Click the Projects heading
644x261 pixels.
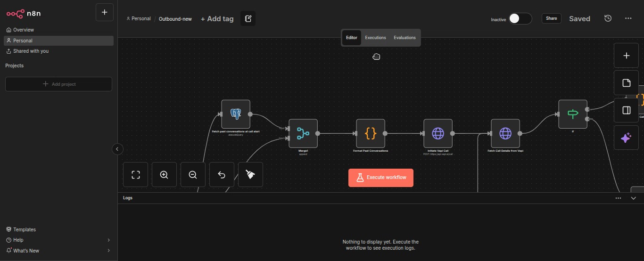(x=14, y=65)
